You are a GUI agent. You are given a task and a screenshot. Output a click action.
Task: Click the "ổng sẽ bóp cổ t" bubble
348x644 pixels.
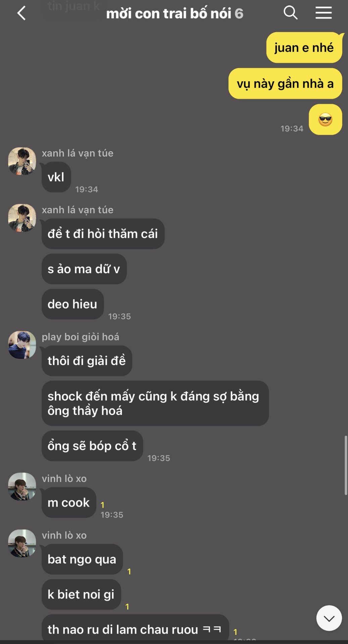point(92,446)
